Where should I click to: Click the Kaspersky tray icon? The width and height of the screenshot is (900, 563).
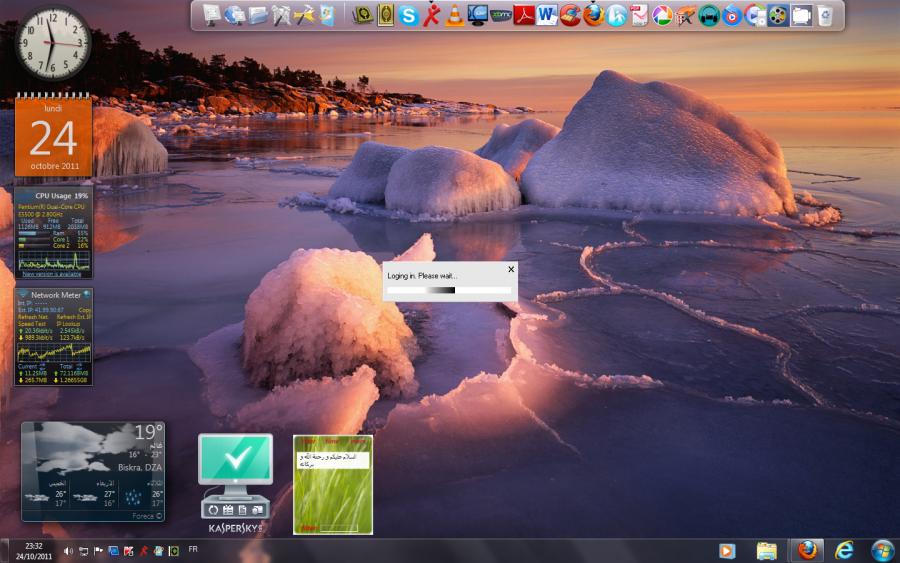pos(129,551)
